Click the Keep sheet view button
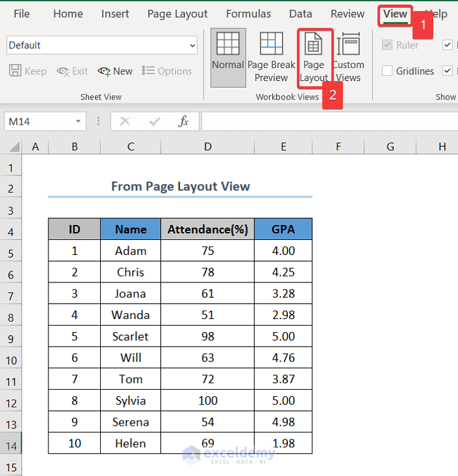The height and width of the screenshot is (476, 458). pyautogui.click(x=28, y=71)
